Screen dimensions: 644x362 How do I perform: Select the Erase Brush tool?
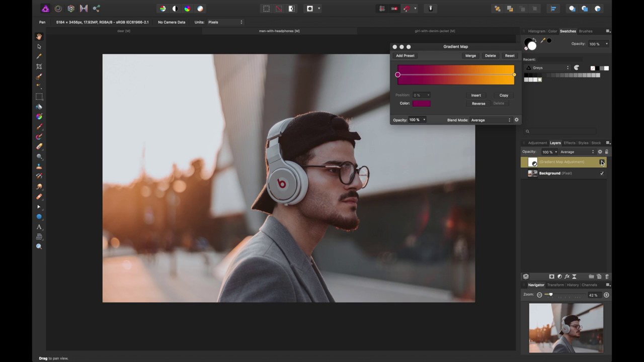(39, 146)
